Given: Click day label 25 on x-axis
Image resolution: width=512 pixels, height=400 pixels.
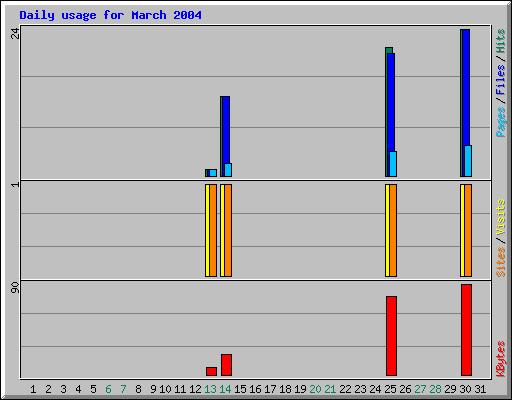Looking at the screenshot, I should click(390, 389).
